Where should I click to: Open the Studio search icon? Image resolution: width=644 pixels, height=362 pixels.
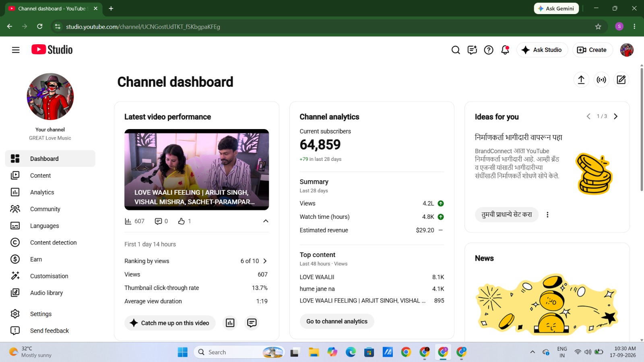coord(456,50)
